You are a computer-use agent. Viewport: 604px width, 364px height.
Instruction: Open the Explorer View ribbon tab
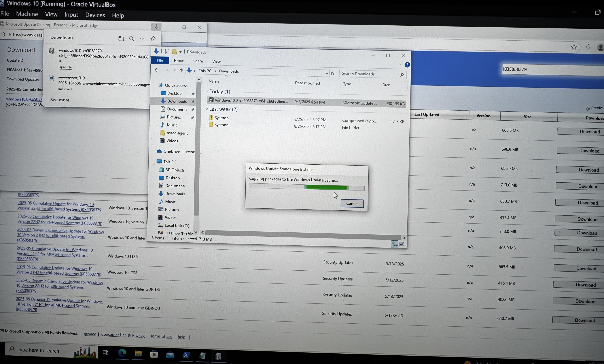click(x=216, y=61)
